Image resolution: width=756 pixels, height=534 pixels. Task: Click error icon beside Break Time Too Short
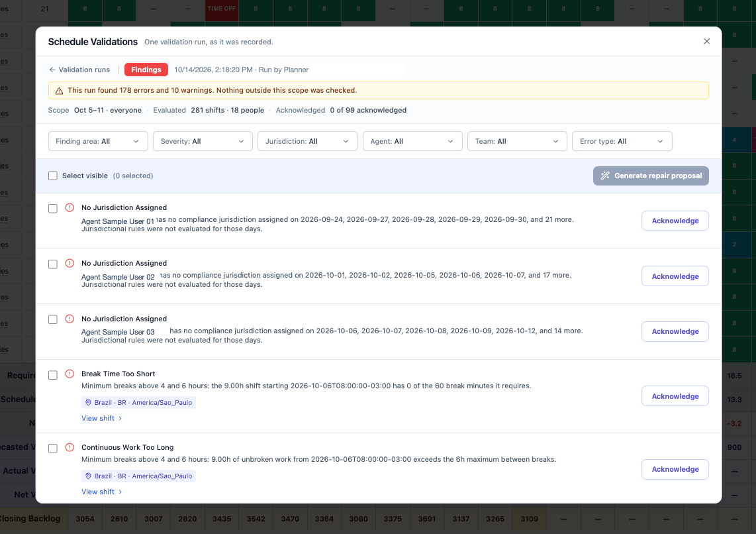pyautogui.click(x=70, y=374)
